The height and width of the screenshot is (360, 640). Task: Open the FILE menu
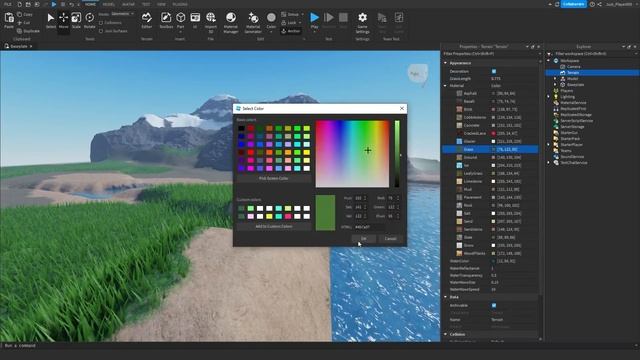pyautogui.click(x=8, y=4)
